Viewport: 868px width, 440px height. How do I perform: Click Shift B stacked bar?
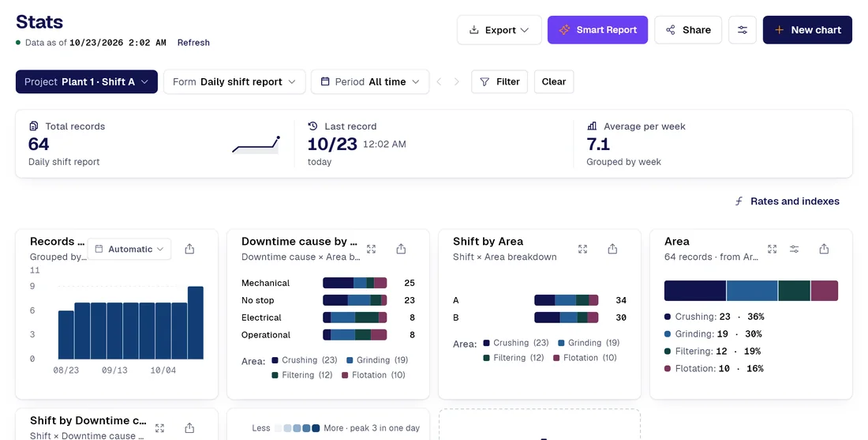(567, 318)
